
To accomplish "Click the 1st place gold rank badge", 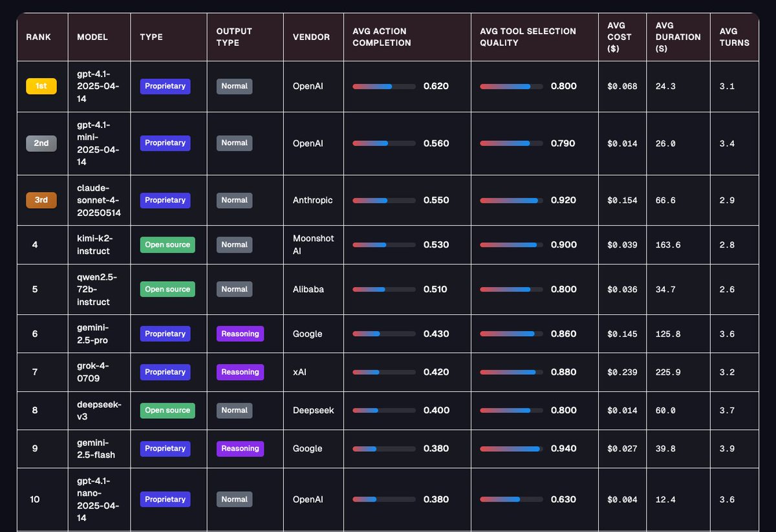I will point(41,86).
